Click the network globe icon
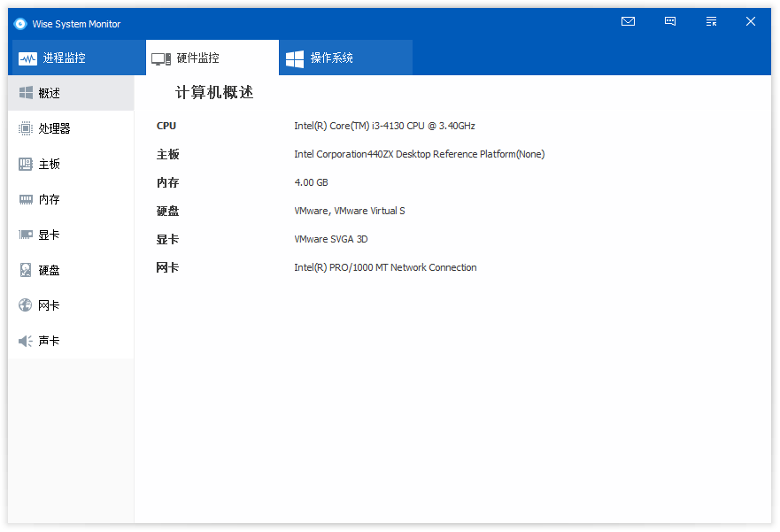780x532 pixels. [x=26, y=305]
